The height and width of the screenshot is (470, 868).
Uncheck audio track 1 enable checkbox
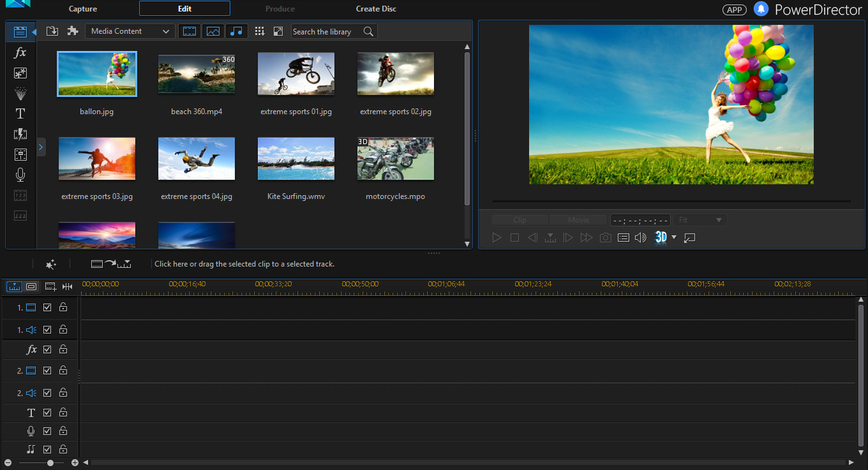tap(47, 330)
